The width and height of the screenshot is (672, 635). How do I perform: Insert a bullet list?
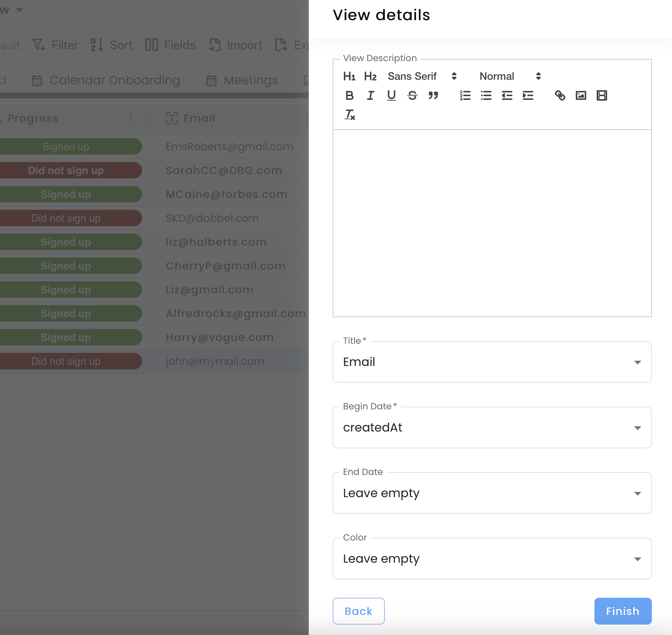pyautogui.click(x=486, y=96)
